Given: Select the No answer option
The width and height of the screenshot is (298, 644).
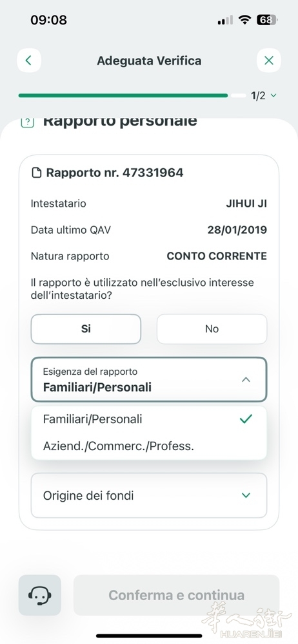Looking at the screenshot, I should pos(212,329).
